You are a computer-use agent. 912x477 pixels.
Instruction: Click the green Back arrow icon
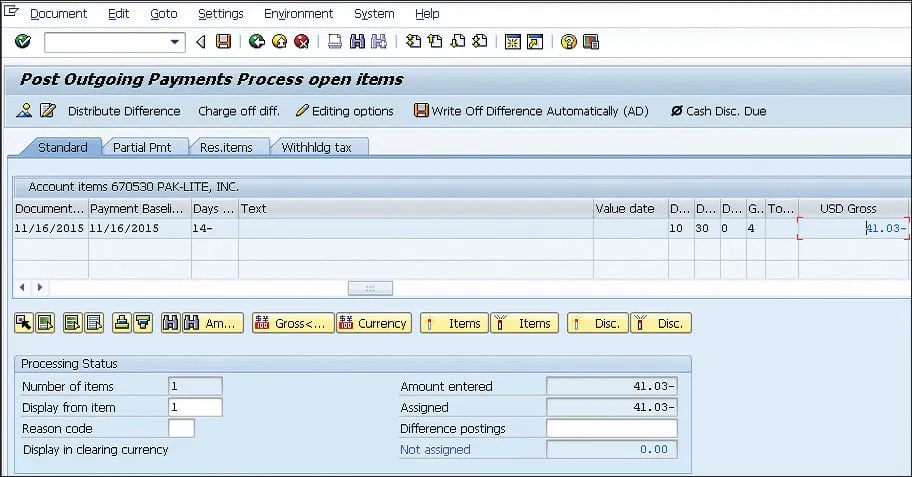point(256,42)
